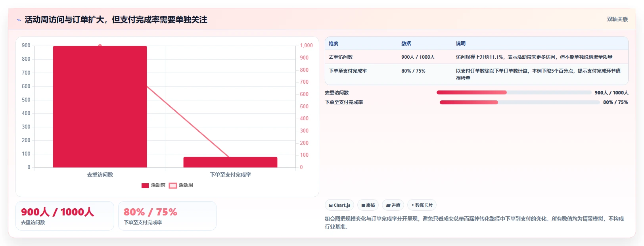Click the 维度 column header
The height and width of the screenshot is (246, 644).
click(333, 44)
